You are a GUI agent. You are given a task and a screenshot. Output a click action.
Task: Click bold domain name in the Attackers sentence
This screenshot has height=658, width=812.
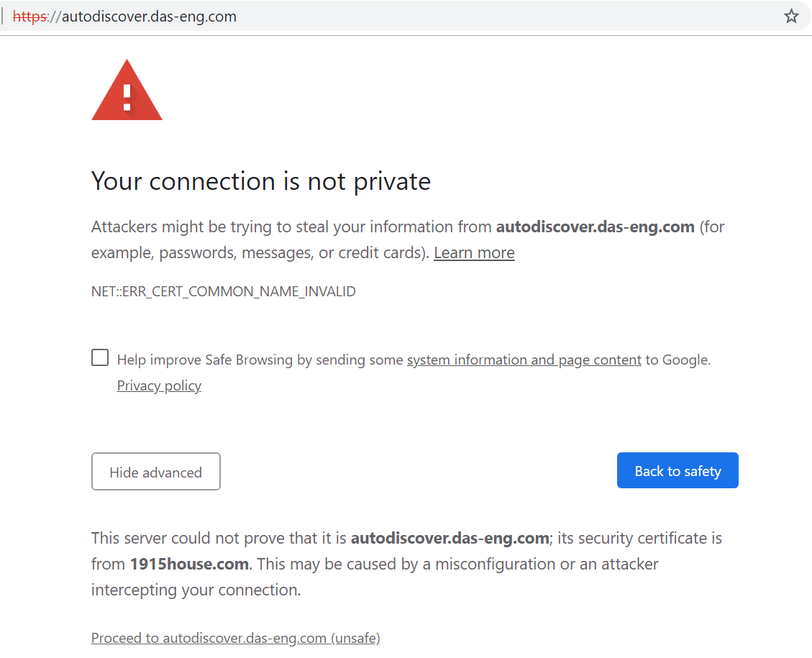click(x=595, y=227)
